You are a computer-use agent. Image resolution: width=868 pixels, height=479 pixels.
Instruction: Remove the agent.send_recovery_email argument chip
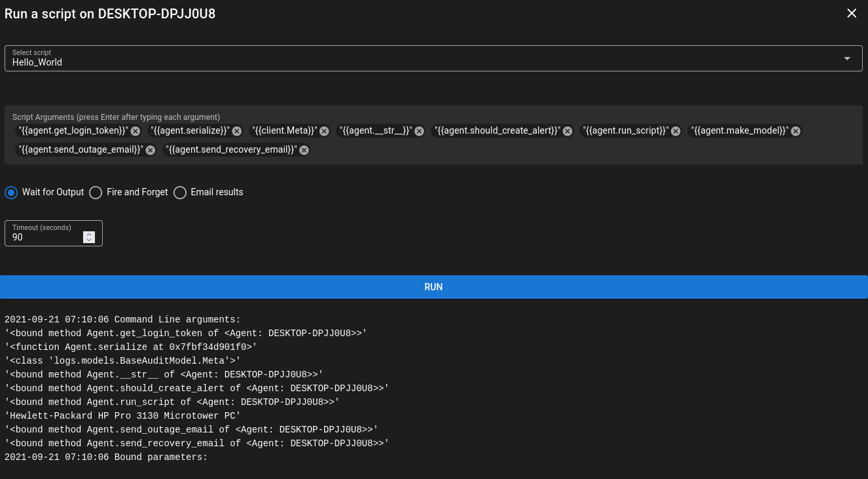click(304, 149)
